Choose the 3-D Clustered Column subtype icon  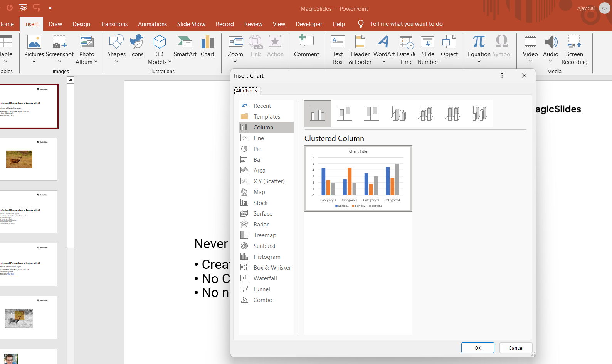tap(398, 114)
